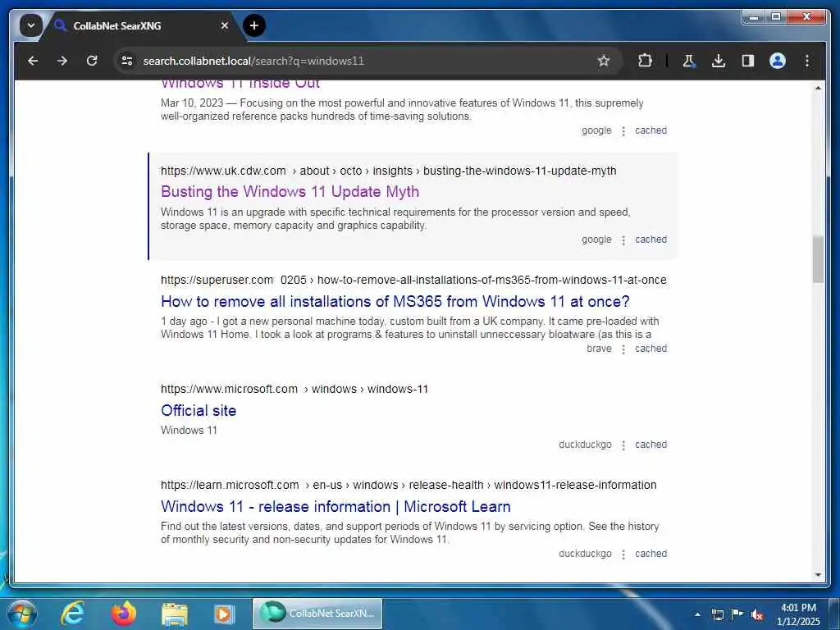Close the CollabNet SearXNG tab

[225, 25]
